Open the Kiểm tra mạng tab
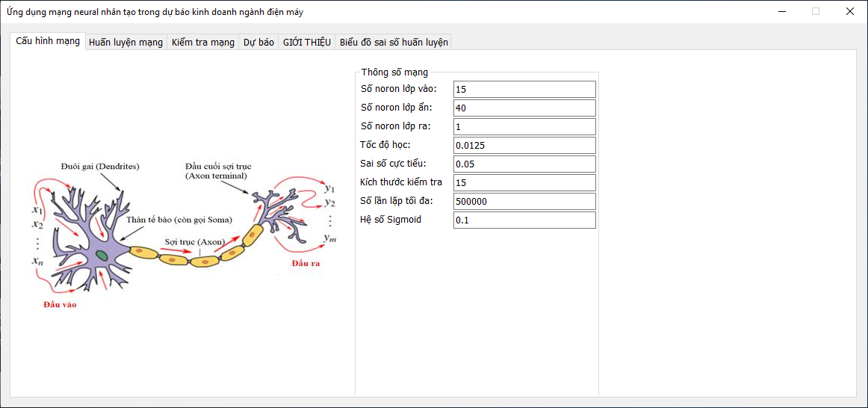The width and height of the screenshot is (868, 408). (x=203, y=43)
